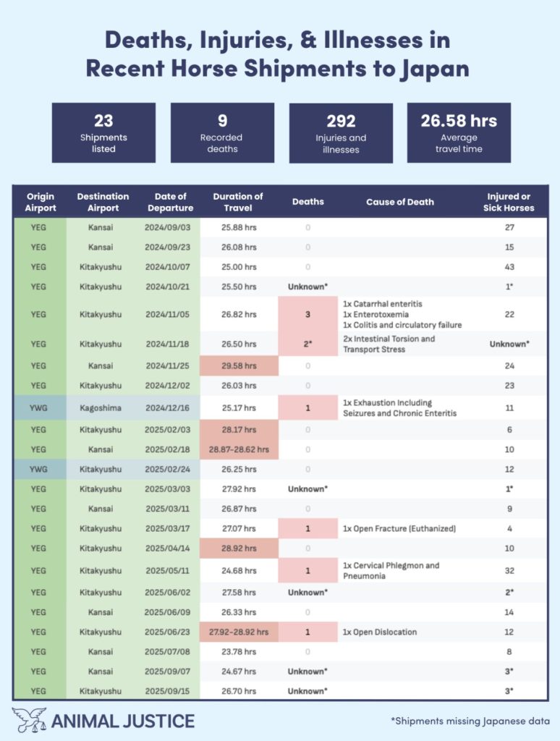This screenshot has height=741, width=560.
Task: Click the date cell 2025/02/24
Action: click(x=167, y=469)
